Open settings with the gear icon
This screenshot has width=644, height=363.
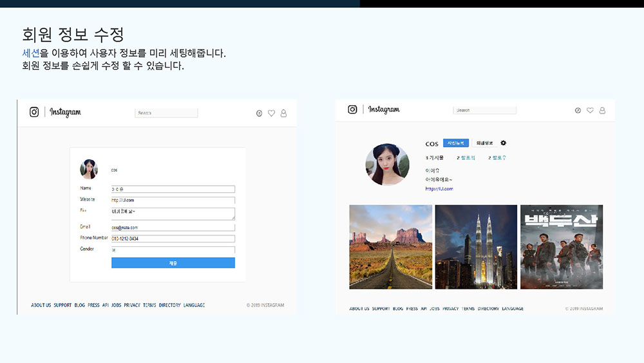504,142
